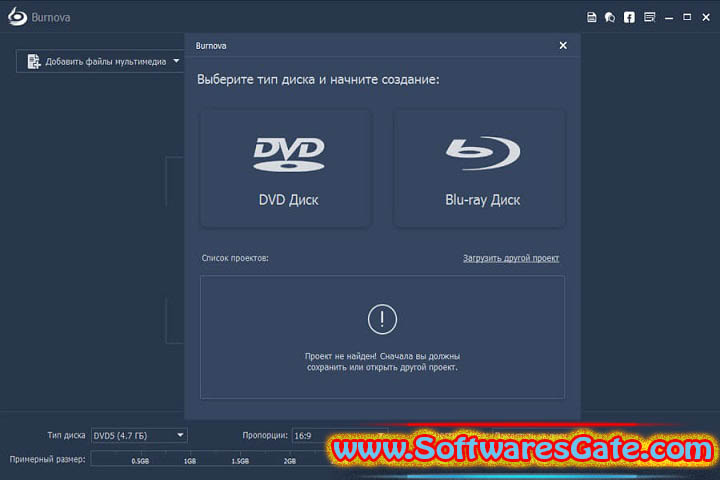Open the Facebook icon in title bar
This screenshot has height=480, width=720.
629,17
